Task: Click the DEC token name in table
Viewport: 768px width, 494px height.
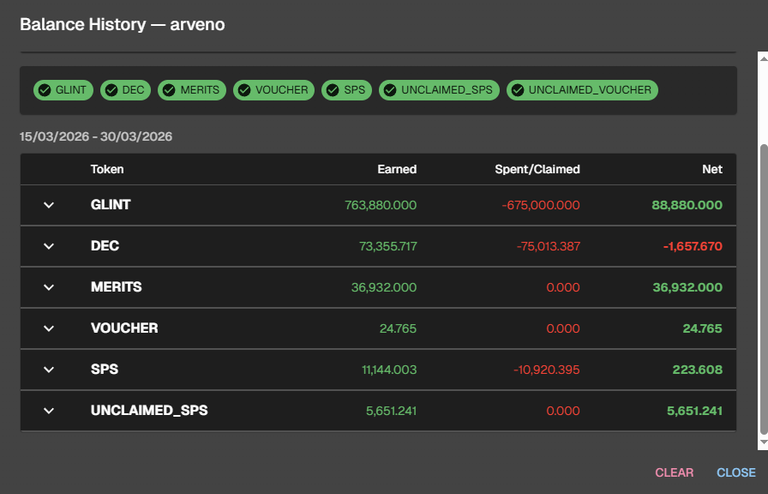Action: coord(105,246)
